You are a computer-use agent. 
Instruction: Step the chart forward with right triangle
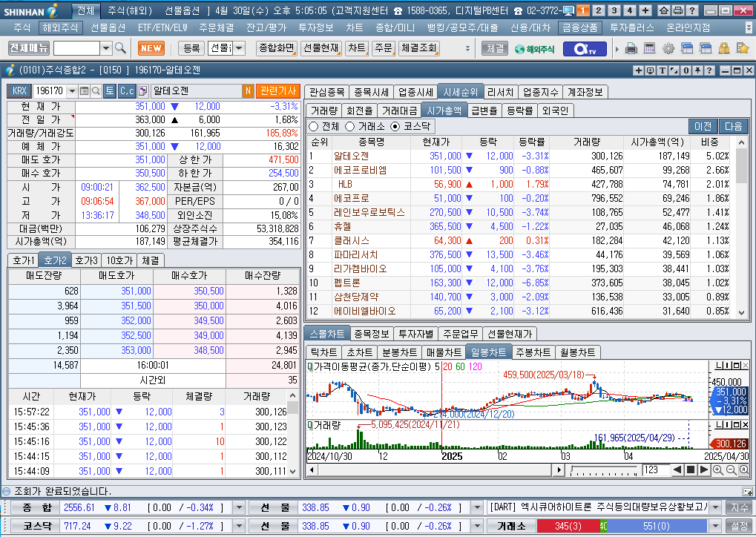pos(703,470)
